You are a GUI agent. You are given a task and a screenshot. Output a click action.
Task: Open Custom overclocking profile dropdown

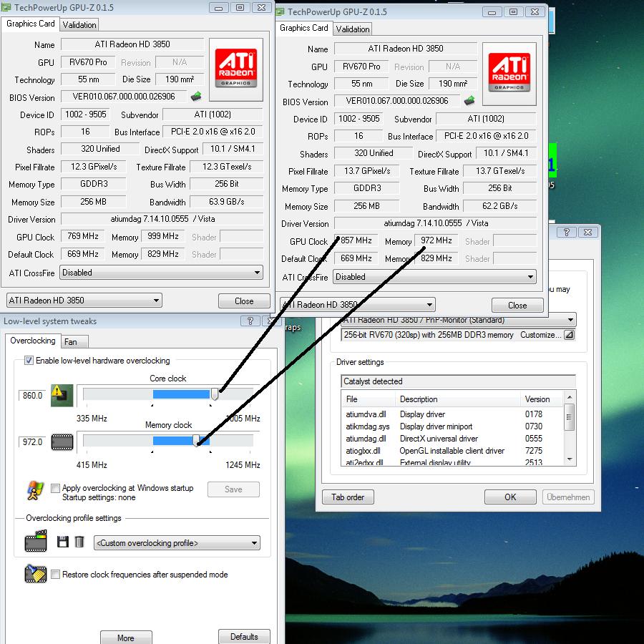point(177,543)
